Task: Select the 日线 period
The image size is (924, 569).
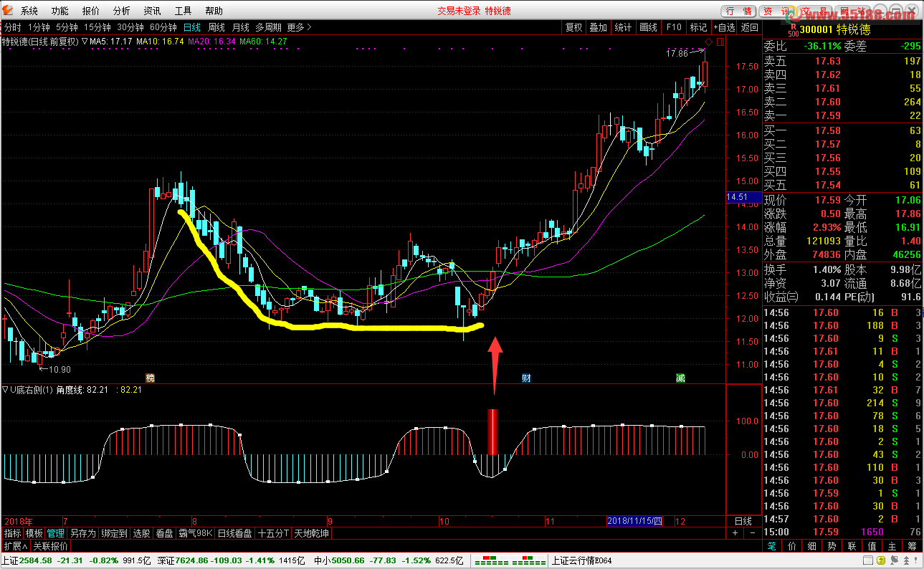Action: pos(192,27)
